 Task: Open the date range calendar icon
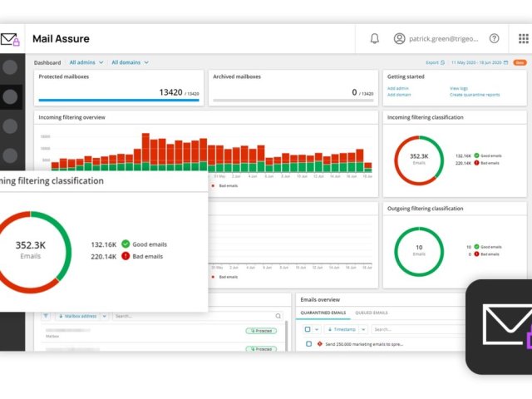506,62
